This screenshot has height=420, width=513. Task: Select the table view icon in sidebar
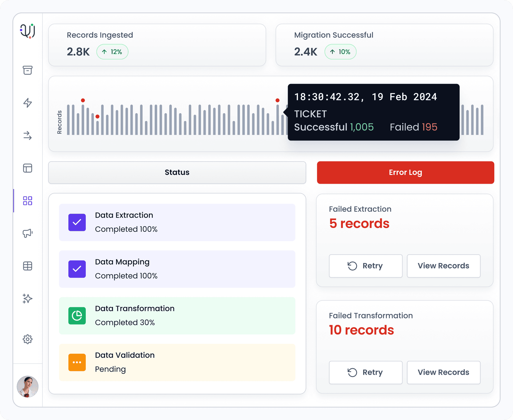pos(28,266)
